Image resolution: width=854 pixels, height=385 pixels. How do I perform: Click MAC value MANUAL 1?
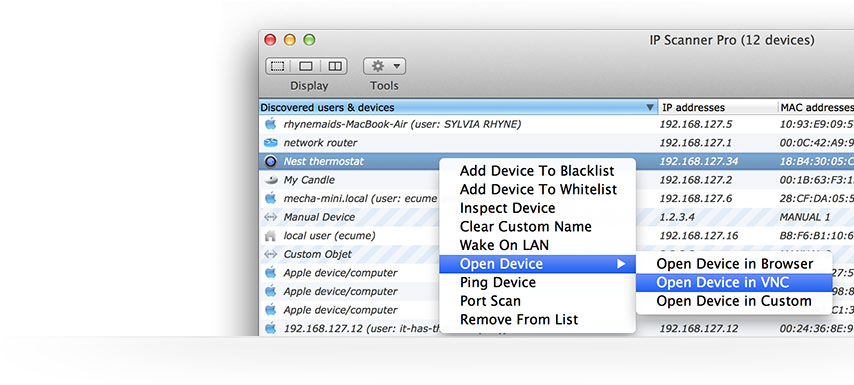click(805, 217)
